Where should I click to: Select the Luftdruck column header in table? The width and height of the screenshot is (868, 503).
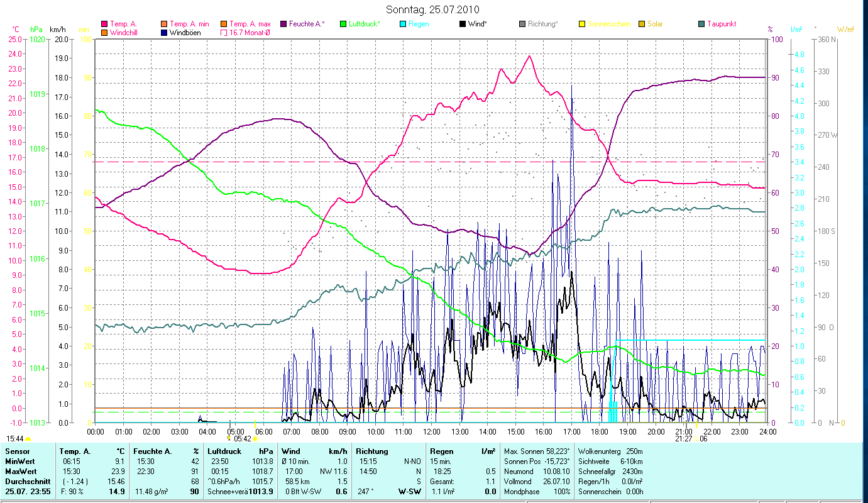tap(224, 451)
